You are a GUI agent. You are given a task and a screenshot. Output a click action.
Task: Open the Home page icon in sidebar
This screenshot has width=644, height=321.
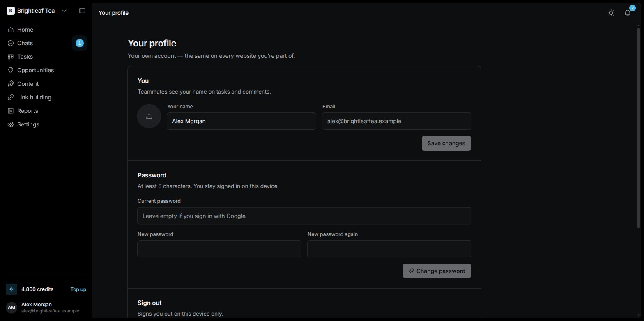pos(11,30)
